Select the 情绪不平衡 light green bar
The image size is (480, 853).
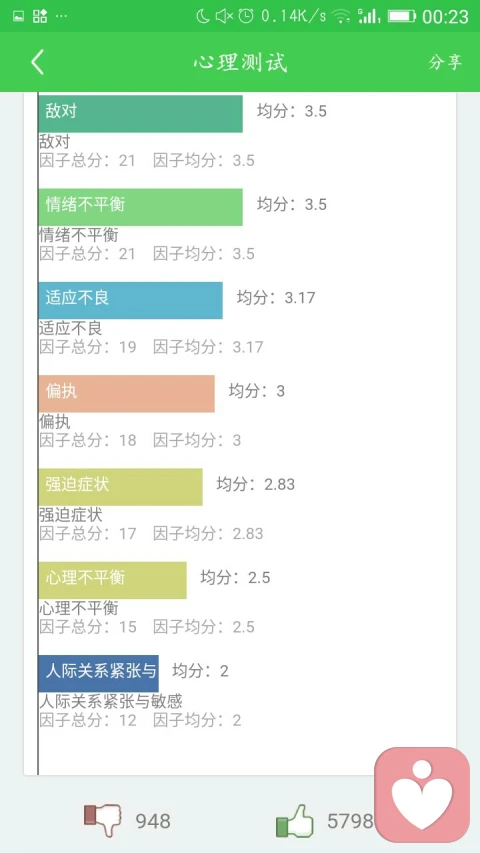(x=140, y=207)
